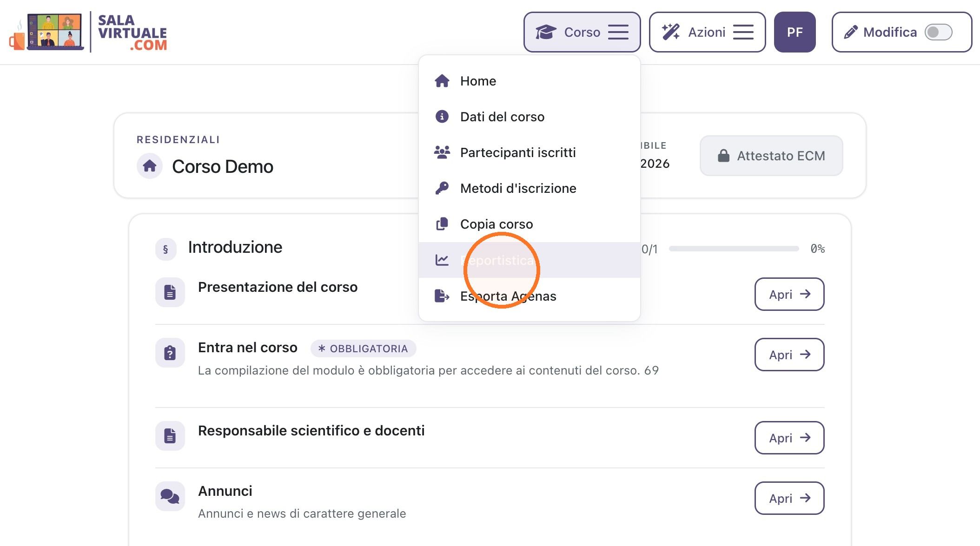Click the Attestato ECM locked button

click(771, 156)
